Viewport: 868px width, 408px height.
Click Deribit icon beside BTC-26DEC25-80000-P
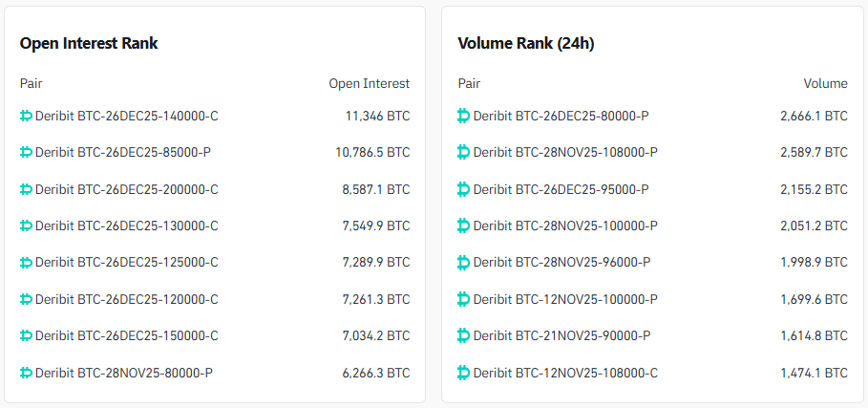(x=464, y=117)
